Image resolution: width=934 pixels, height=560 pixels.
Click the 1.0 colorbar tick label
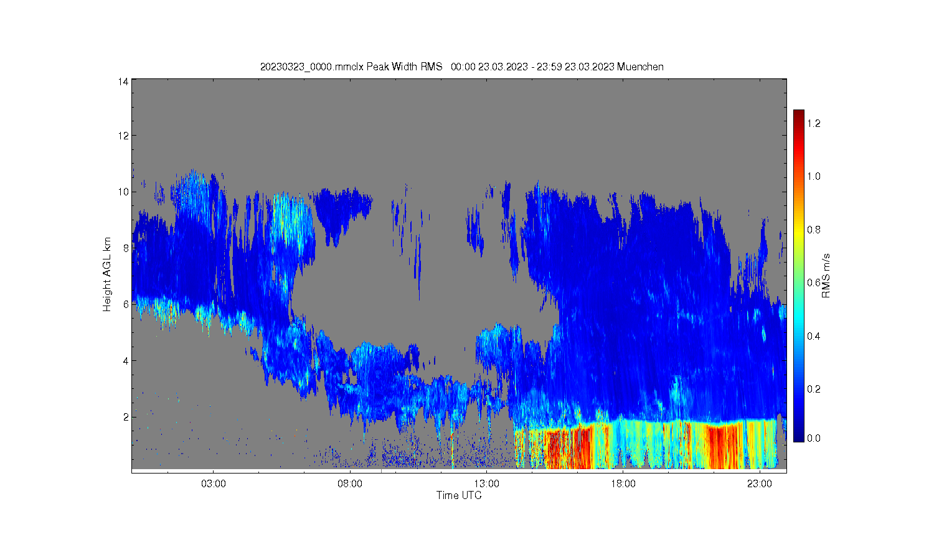(x=814, y=176)
